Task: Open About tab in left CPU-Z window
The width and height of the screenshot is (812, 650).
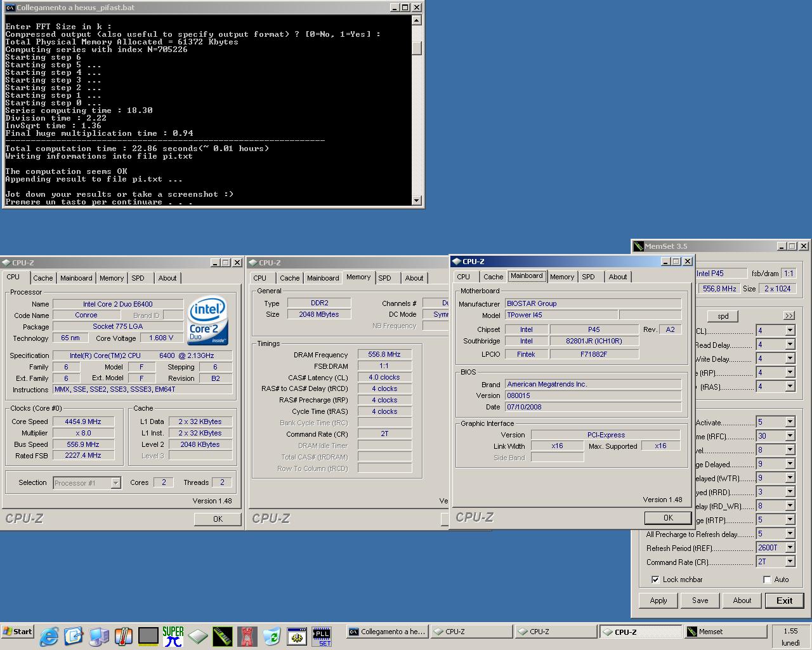Action: coord(167,278)
